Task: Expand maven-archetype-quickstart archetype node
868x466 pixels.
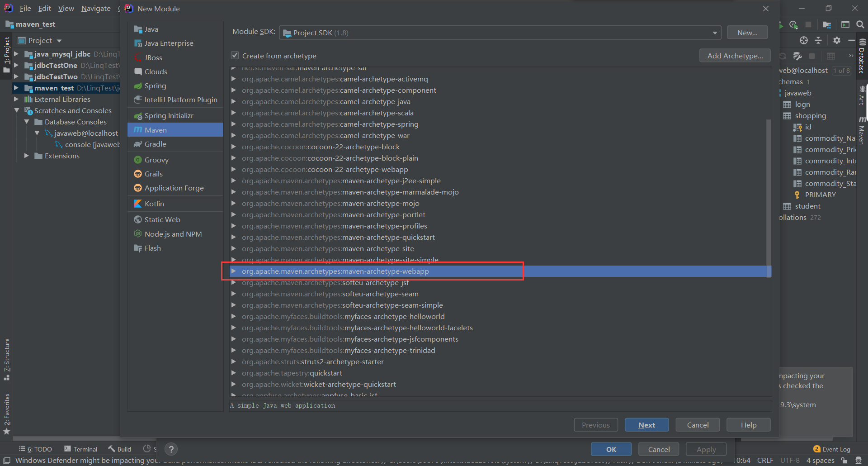Action: pyautogui.click(x=234, y=238)
